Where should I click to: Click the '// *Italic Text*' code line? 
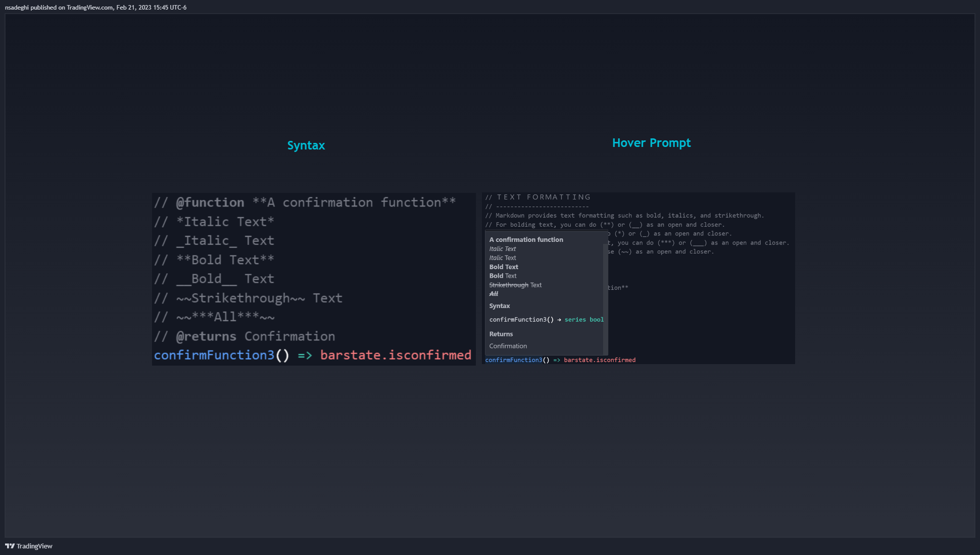[x=214, y=222]
